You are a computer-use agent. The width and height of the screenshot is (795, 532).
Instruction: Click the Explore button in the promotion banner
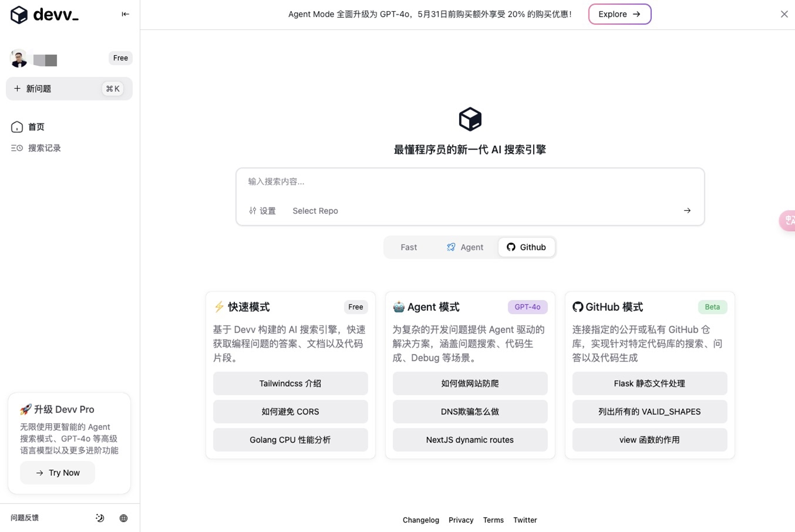point(619,14)
